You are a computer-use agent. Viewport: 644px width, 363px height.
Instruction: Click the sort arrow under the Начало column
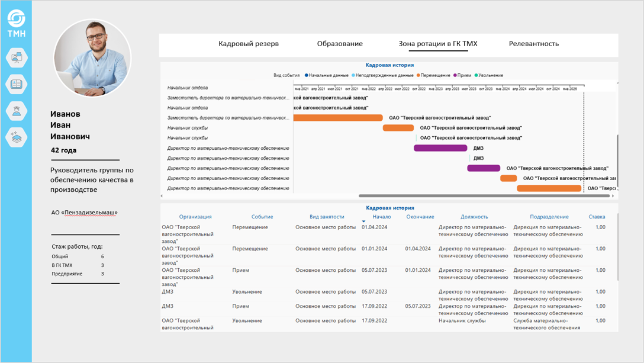pyautogui.click(x=363, y=221)
